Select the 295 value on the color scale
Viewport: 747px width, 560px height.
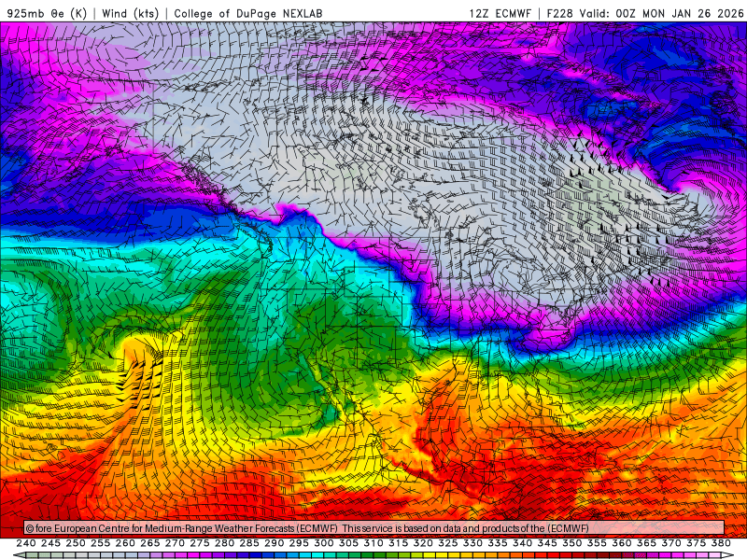[299, 543]
